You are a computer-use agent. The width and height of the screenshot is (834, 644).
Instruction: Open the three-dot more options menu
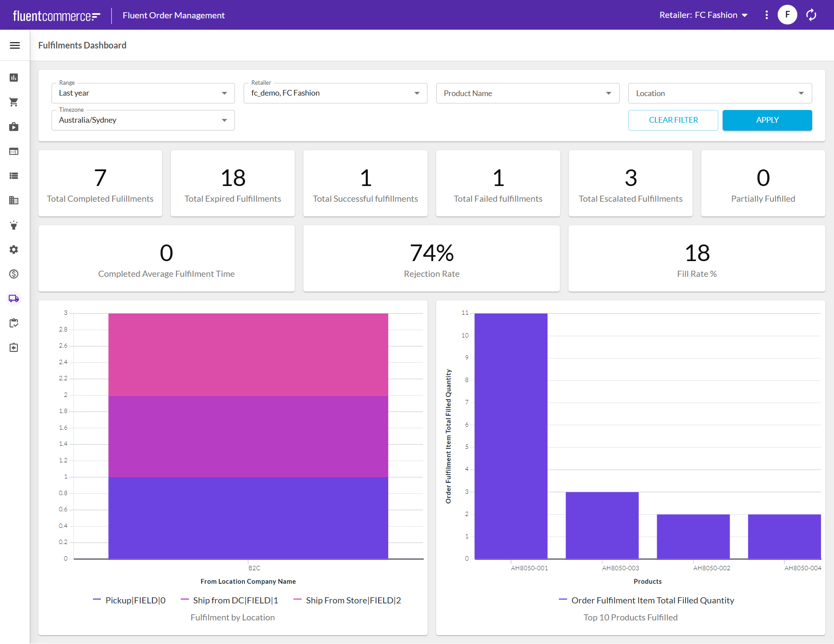[x=767, y=15]
